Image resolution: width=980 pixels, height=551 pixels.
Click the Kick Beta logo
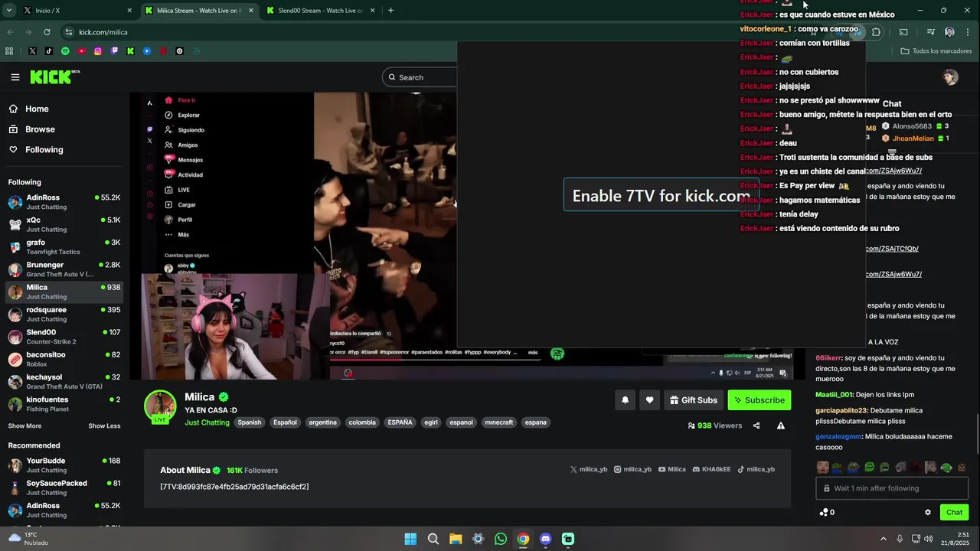coord(55,77)
